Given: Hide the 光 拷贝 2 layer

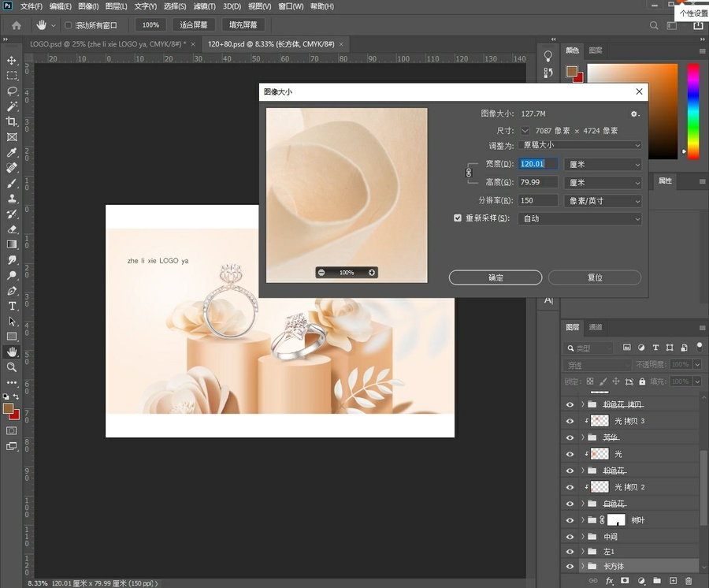Looking at the screenshot, I should [x=570, y=487].
